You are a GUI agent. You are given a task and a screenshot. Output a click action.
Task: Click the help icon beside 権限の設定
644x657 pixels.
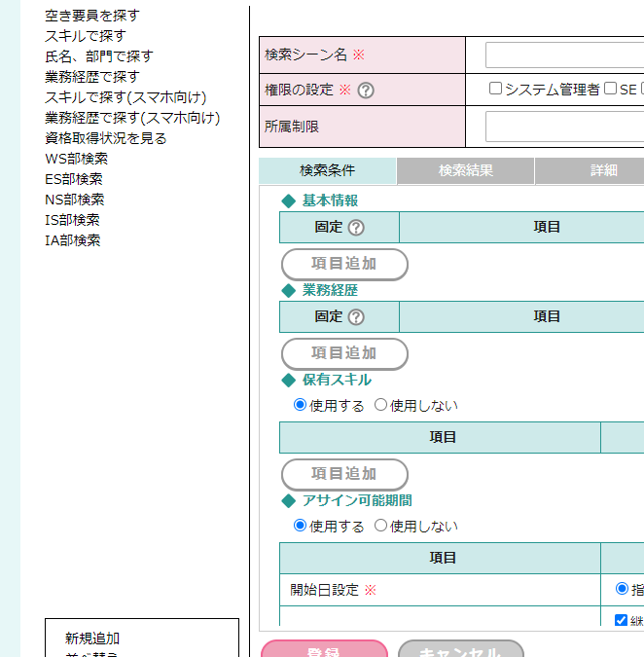tap(366, 91)
